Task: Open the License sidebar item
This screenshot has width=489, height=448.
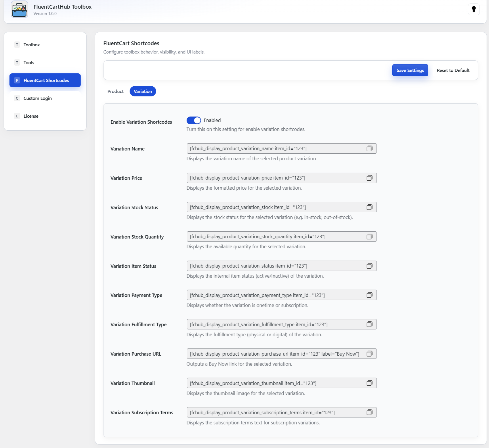Action: tap(31, 116)
